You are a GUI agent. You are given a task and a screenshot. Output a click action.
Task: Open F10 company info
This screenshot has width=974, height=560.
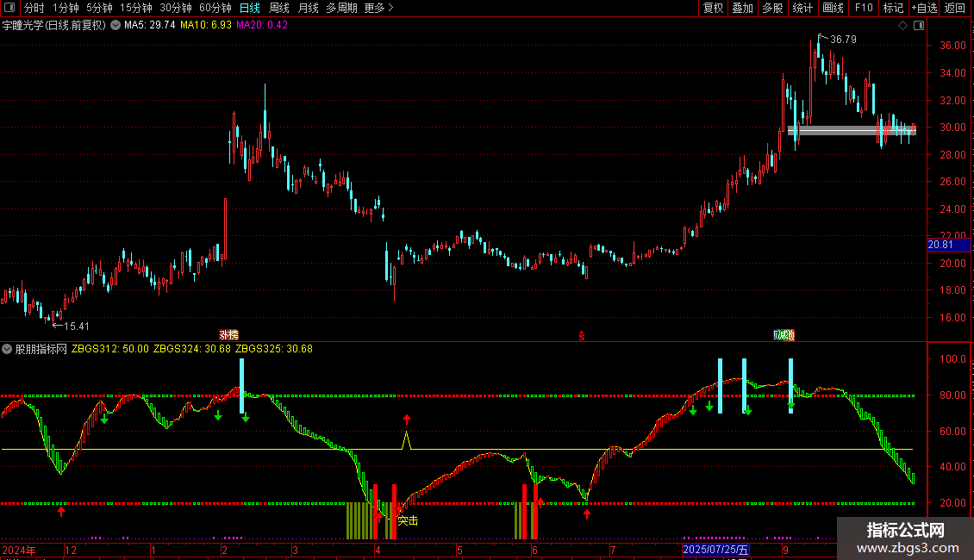pos(864,8)
